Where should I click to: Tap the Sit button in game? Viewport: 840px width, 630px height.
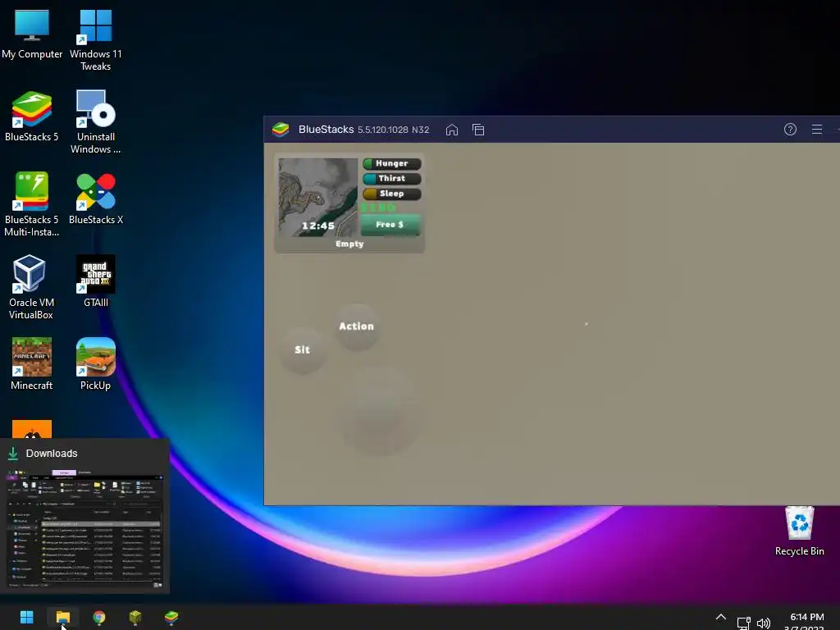[303, 349]
